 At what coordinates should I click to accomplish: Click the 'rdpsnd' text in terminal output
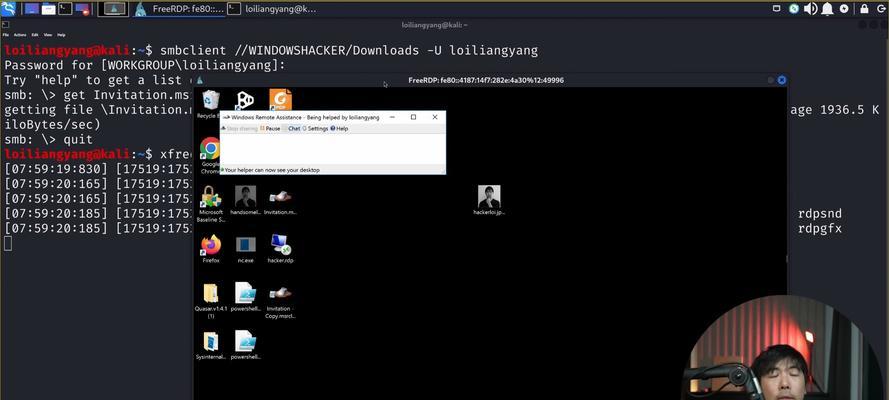click(820, 214)
